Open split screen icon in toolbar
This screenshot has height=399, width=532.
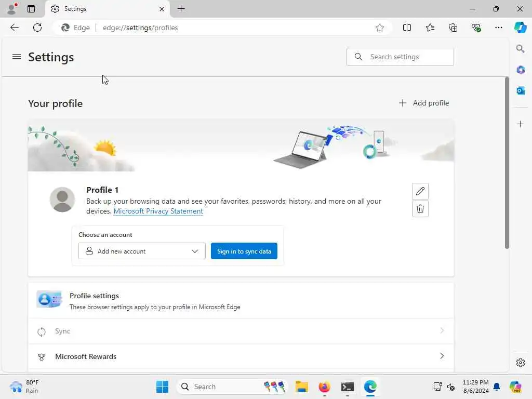tap(407, 28)
